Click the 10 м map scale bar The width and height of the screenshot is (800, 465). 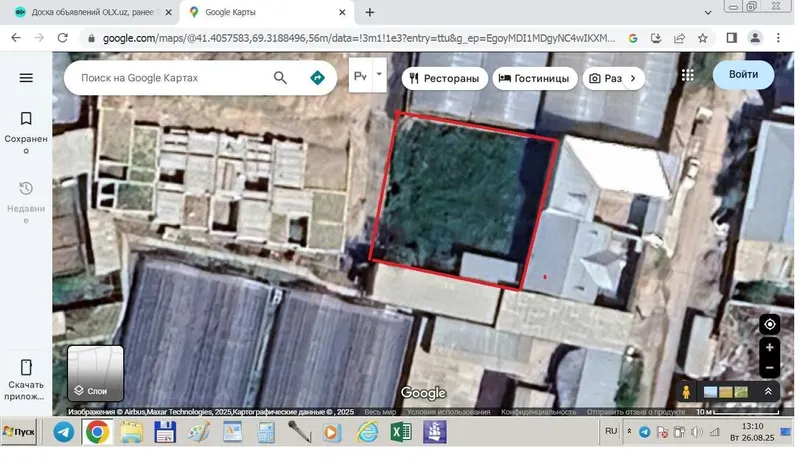click(x=737, y=411)
